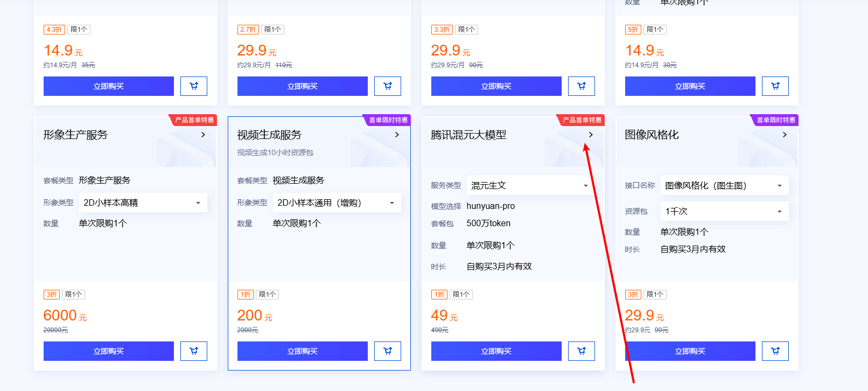The width and height of the screenshot is (868, 391).
Task: Open 图像风格化 details via chevron arrow
Action: click(785, 135)
